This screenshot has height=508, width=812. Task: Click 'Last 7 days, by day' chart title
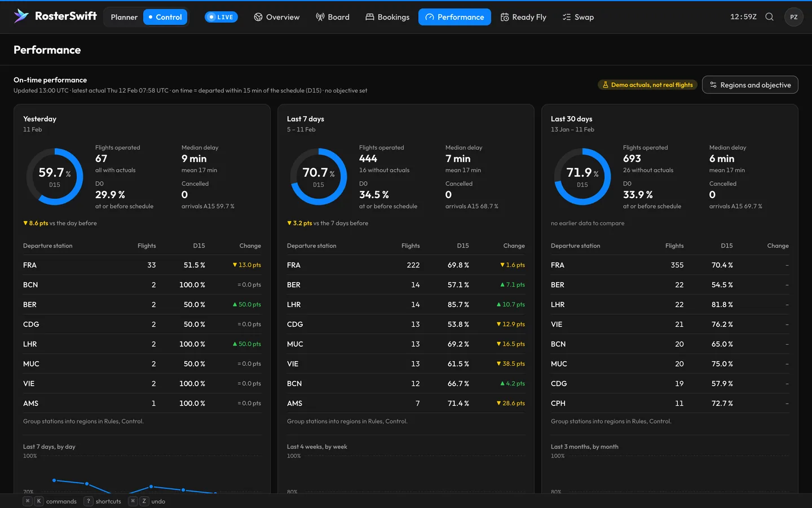(x=49, y=446)
